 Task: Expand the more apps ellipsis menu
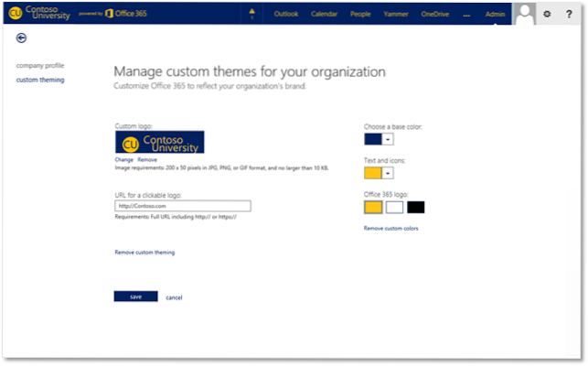(x=466, y=15)
